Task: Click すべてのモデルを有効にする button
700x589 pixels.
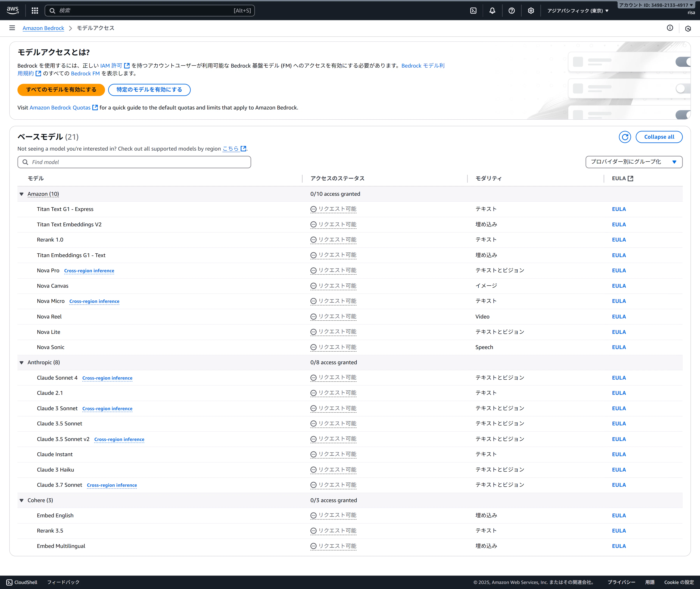Action: 61,90
